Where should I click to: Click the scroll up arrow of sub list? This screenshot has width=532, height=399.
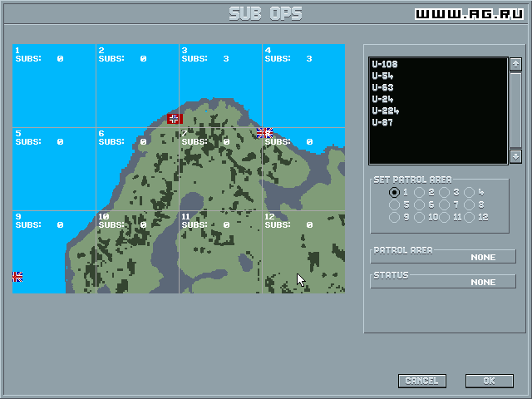[515, 64]
